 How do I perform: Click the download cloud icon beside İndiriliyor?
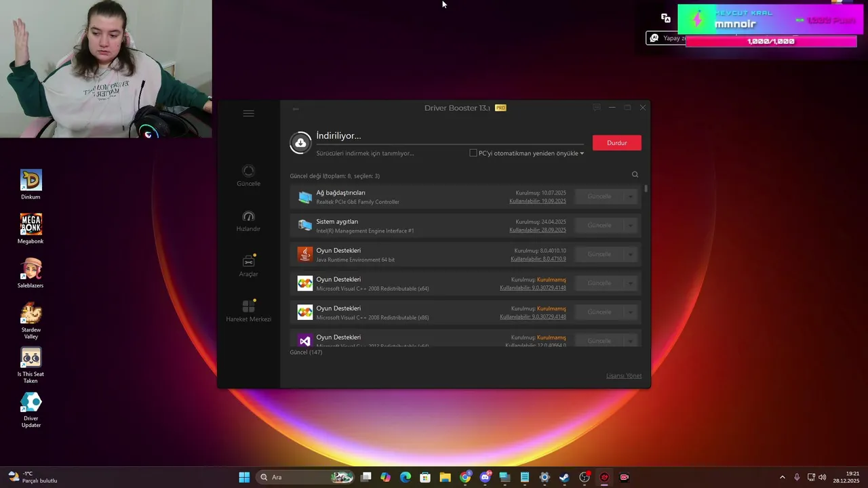point(300,143)
